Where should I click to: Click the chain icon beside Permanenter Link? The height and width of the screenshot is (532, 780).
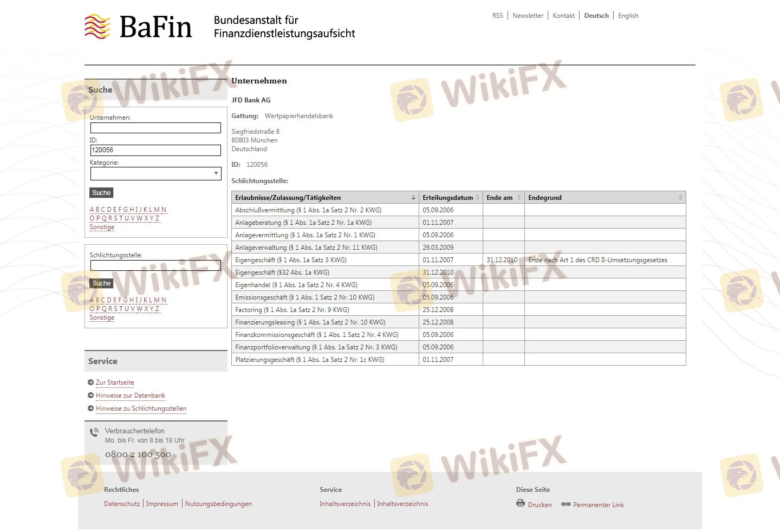566,504
